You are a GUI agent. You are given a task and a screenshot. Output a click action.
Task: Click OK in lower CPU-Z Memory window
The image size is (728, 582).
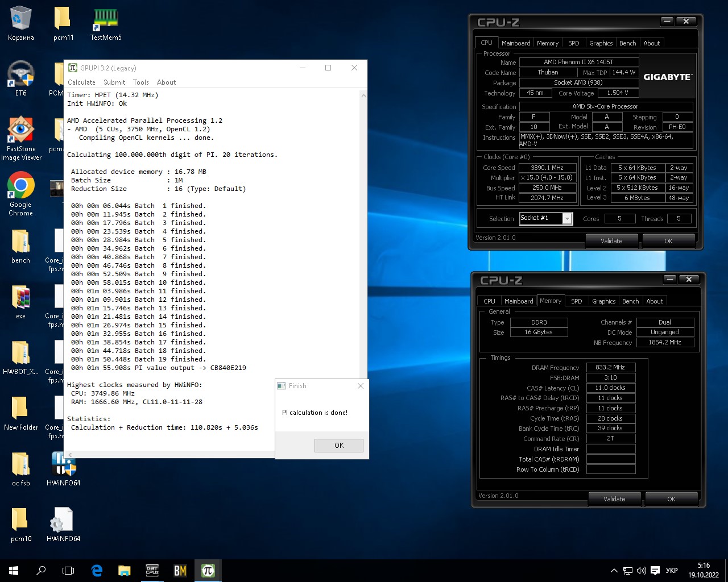tap(671, 499)
